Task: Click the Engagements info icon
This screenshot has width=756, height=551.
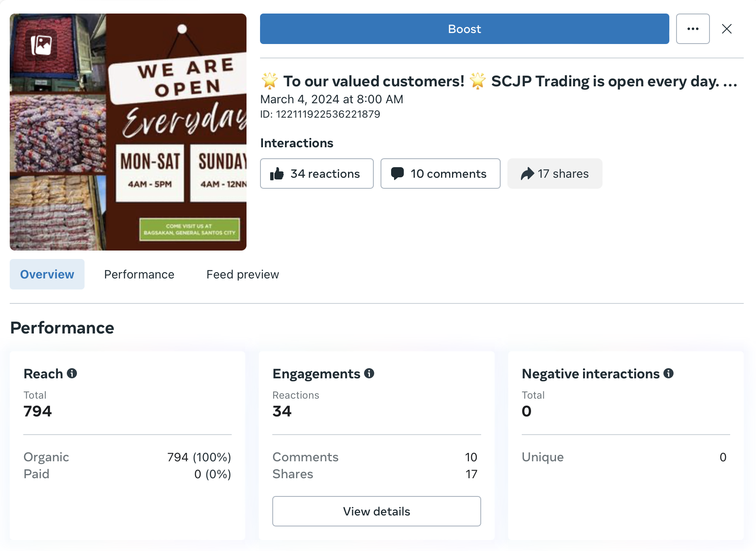Action: pyautogui.click(x=369, y=373)
